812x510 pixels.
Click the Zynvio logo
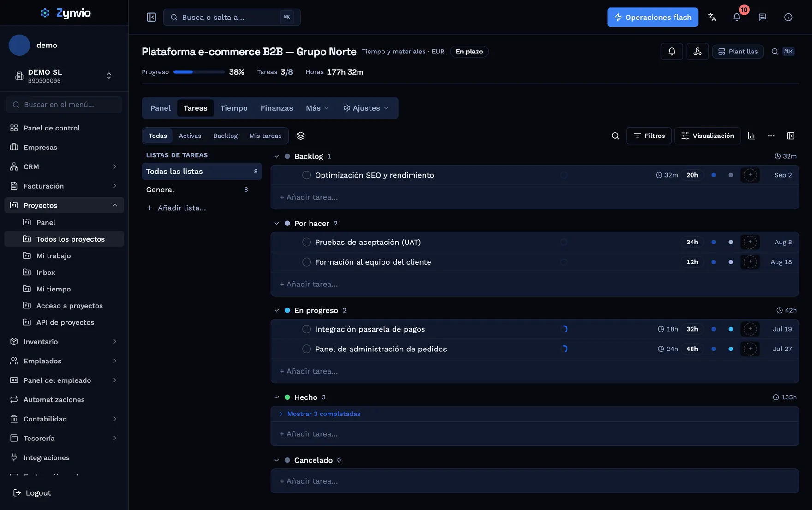tap(65, 13)
